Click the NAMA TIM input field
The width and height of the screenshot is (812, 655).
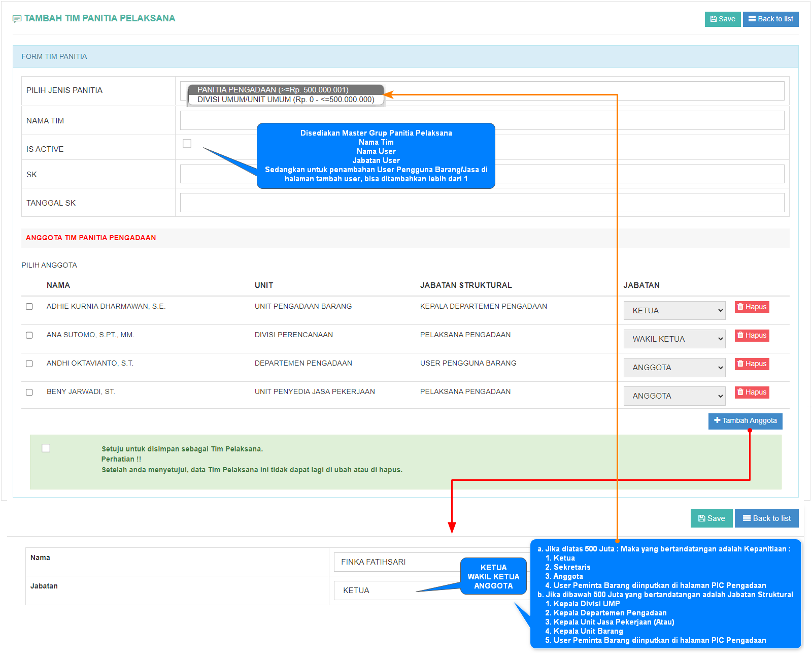pyautogui.click(x=482, y=120)
